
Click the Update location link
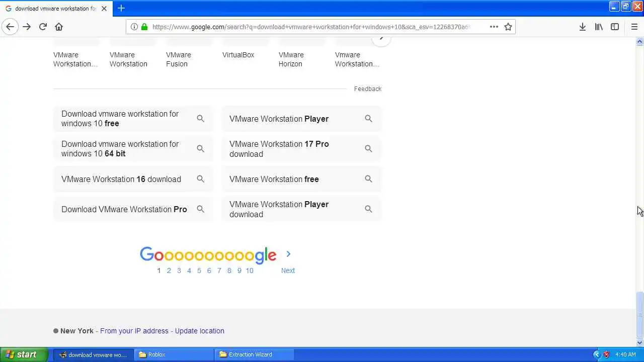click(200, 331)
